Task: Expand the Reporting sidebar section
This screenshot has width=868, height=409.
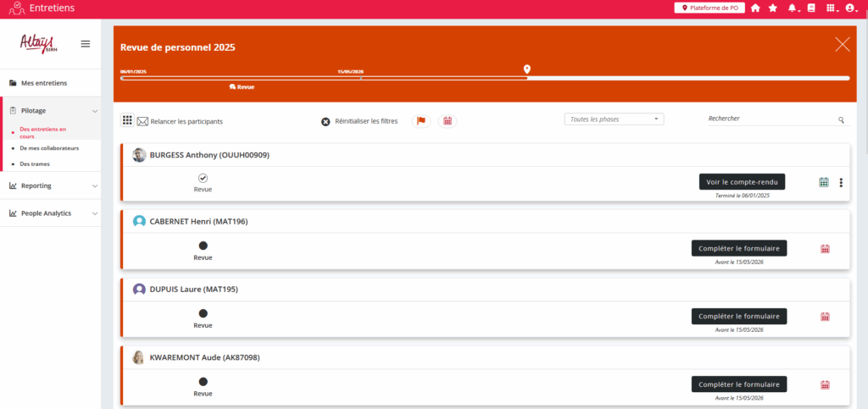Action: click(51, 185)
